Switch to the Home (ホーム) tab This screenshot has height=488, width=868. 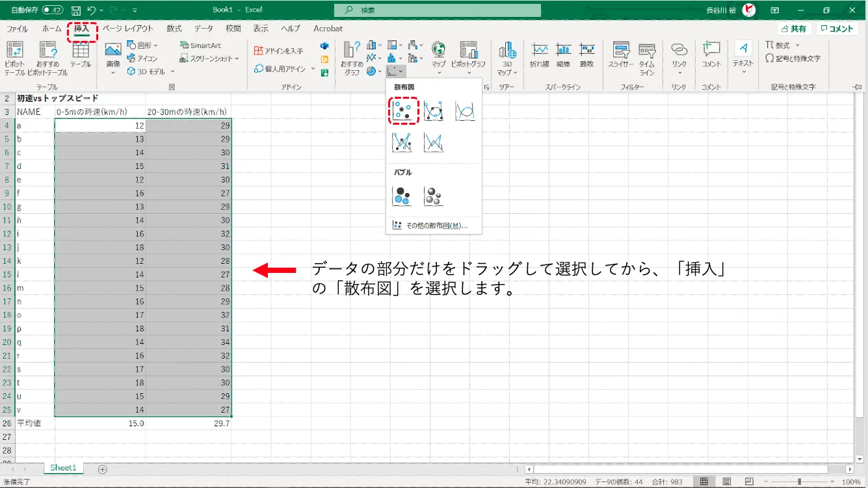(x=51, y=29)
